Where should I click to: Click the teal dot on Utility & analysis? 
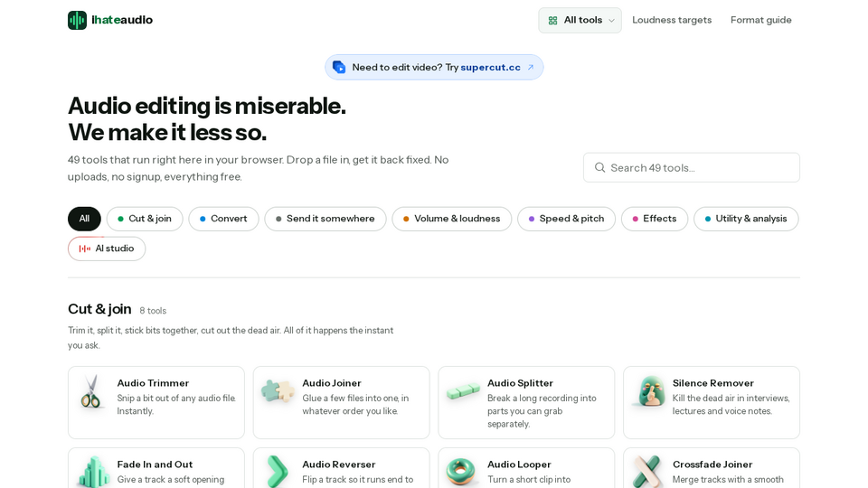707,219
